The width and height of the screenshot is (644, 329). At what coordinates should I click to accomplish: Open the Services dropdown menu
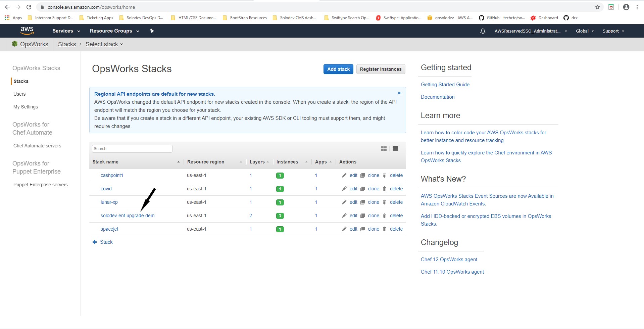click(66, 31)
